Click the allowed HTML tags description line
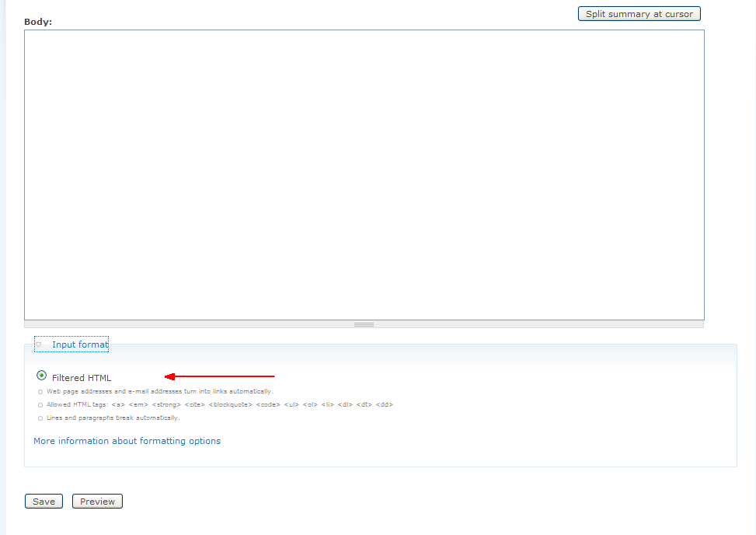 (214, 404)
